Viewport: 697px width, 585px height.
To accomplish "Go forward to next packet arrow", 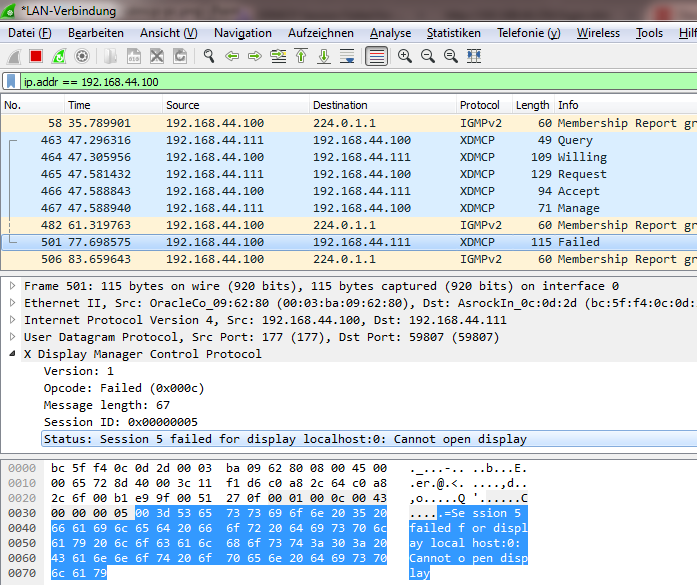I will tap(255, 56).
